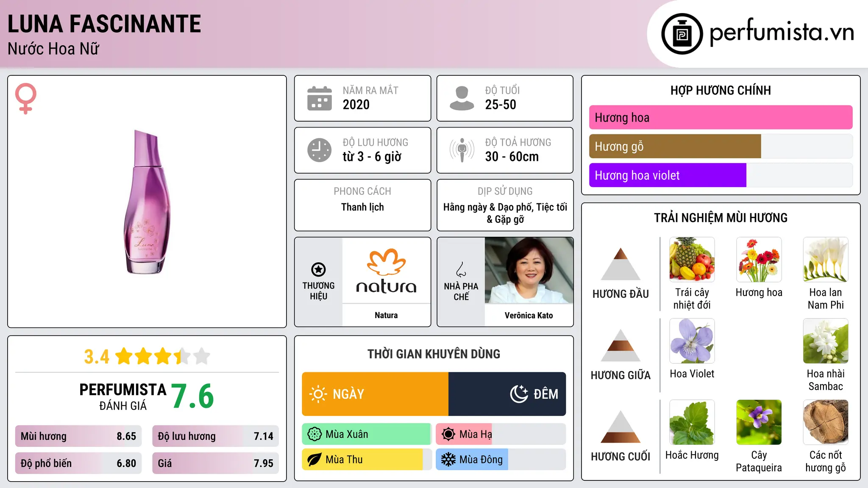Click the sun icon beside Mùa Hạ
Screen dimensions: 868x488
click(x=448, y=434)
